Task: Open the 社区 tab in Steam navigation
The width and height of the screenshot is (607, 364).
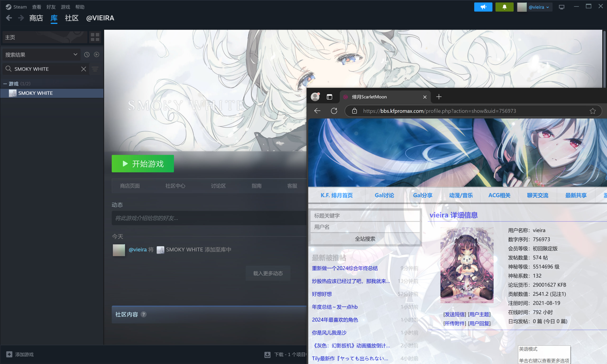Action: point(71,18)
